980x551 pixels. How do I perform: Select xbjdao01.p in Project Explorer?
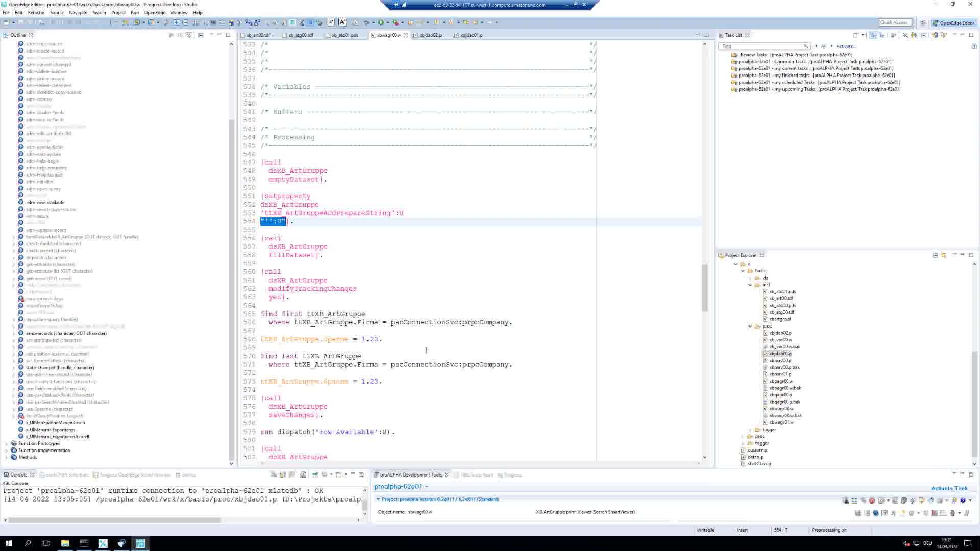point(780,354)
